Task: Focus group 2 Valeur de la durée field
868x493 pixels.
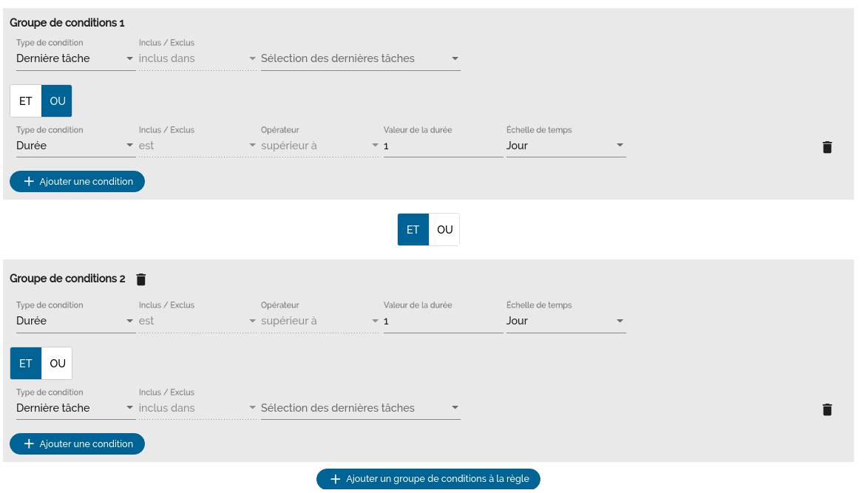Action: [442, 321]
